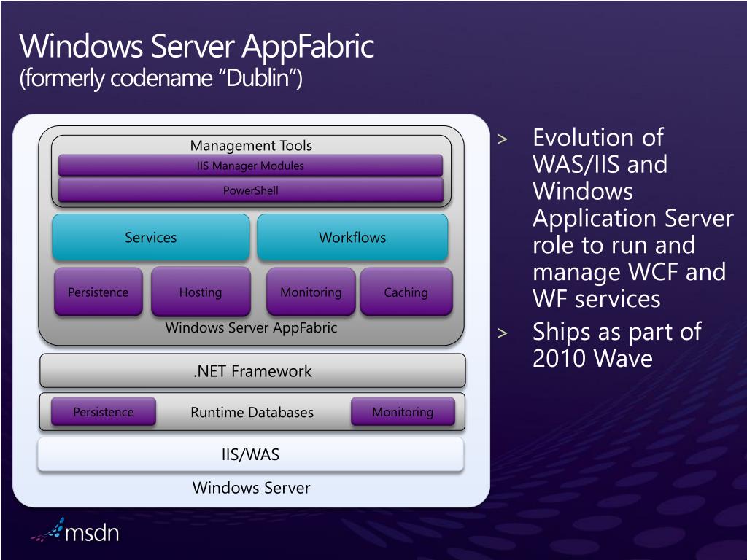Click the Workflows block

coord(352,237)
